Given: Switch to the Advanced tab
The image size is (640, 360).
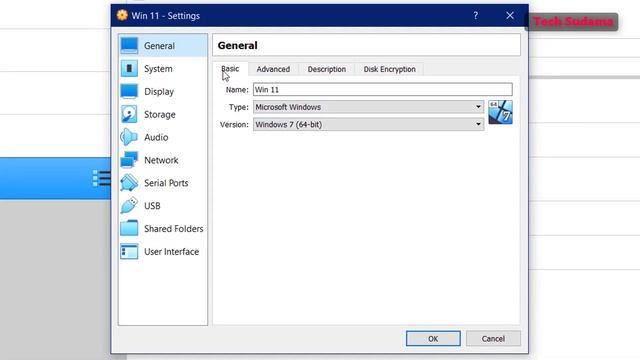Looking at the screenshot, I should point(273,69).
